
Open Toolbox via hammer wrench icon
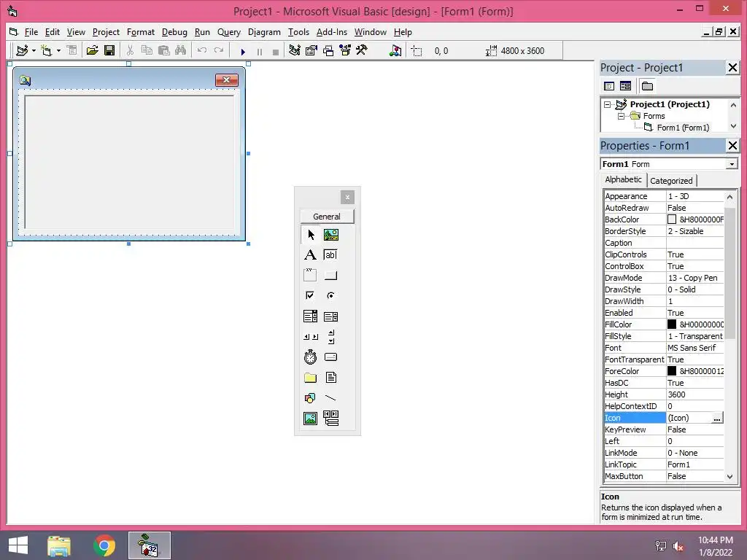(362, 50)
